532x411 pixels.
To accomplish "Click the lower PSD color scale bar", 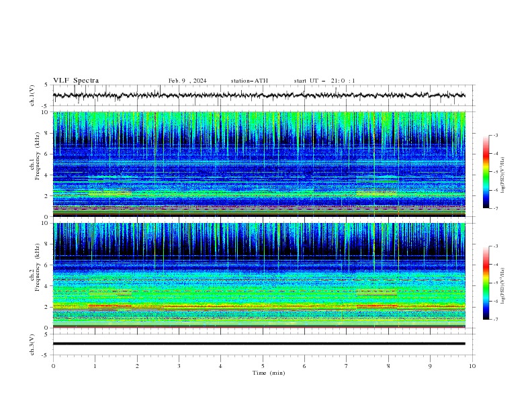I will [486, 283].
